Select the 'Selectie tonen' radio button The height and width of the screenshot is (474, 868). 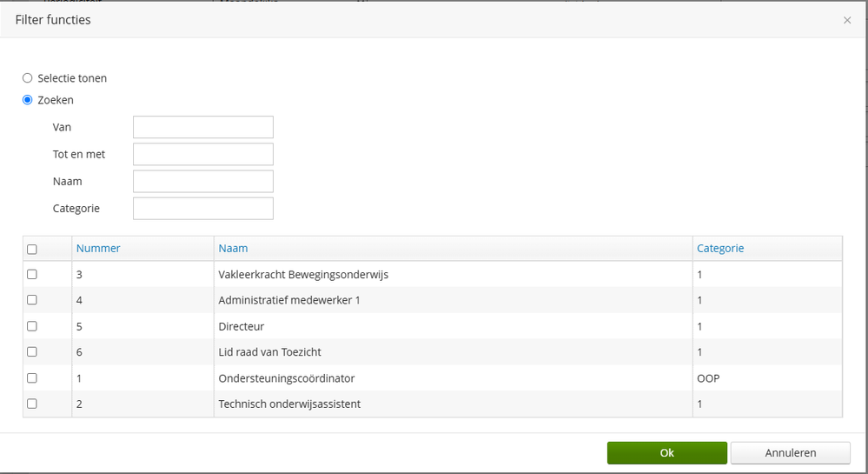pyautogui.click(x=28, y=78)
